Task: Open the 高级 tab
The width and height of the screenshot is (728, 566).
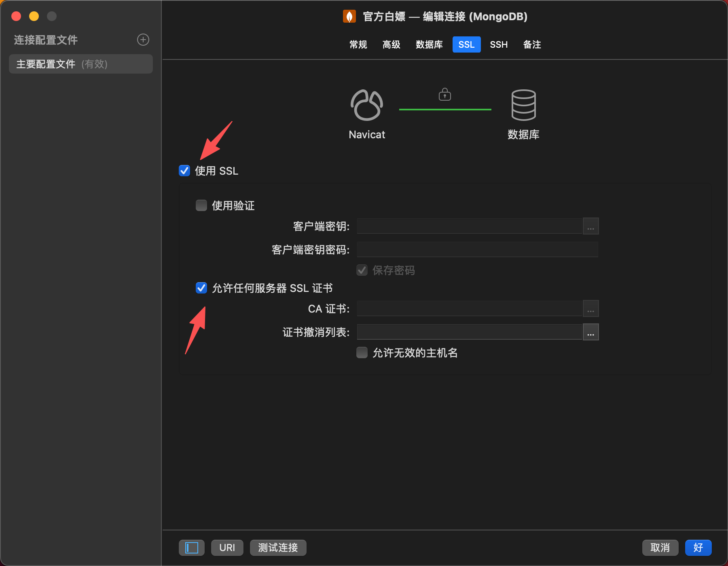Action: click(x=392, y=44)
